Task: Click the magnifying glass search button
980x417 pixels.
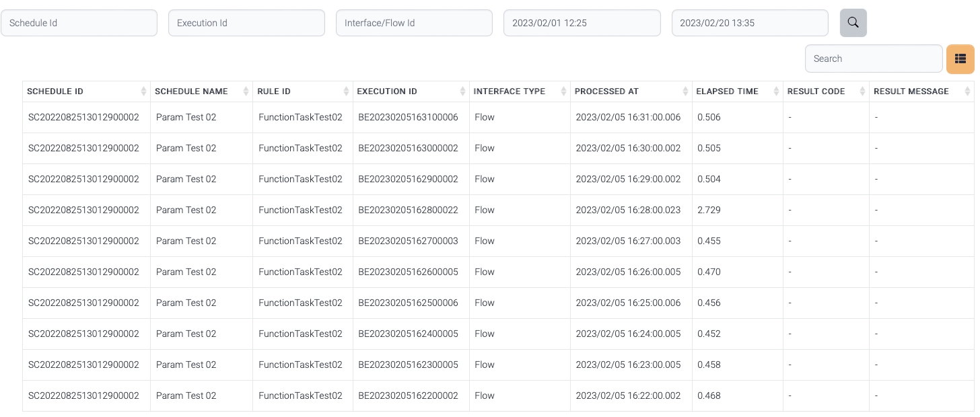Action: 853,23
